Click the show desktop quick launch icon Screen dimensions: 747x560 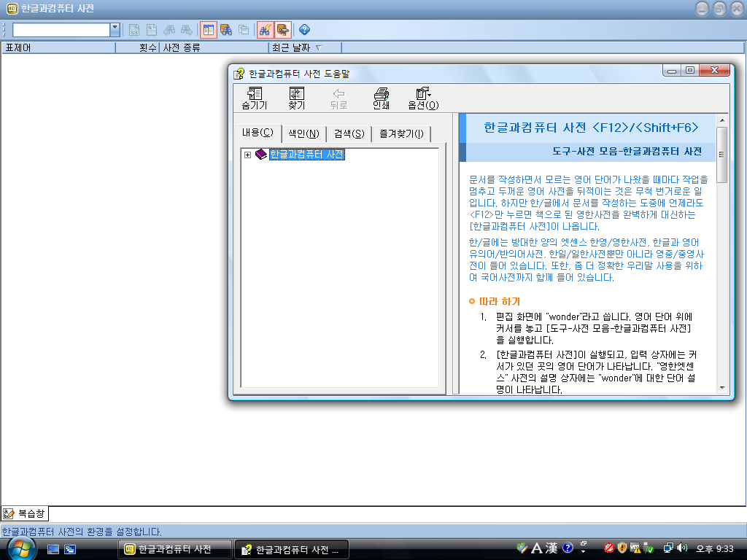(x=53, y=550)
